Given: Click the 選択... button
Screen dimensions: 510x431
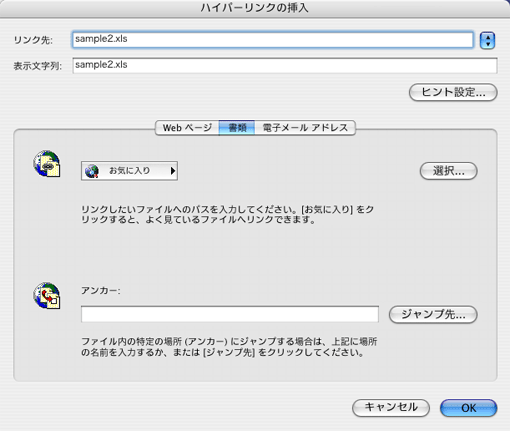Looking at the screenshot, I should (448, 171).
